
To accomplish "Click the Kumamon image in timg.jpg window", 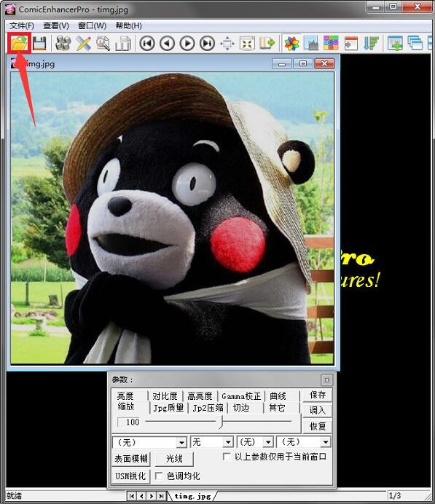I will click(x=173, y=218).
